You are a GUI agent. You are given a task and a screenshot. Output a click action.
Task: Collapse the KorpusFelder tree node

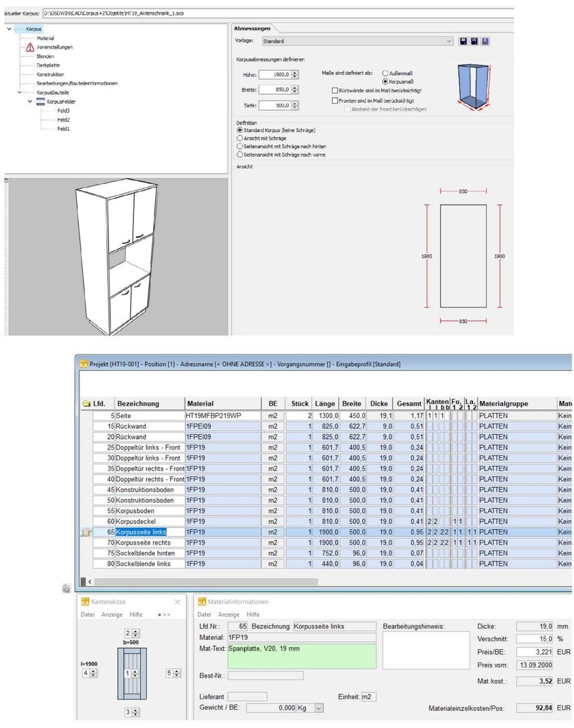[30, 101]
